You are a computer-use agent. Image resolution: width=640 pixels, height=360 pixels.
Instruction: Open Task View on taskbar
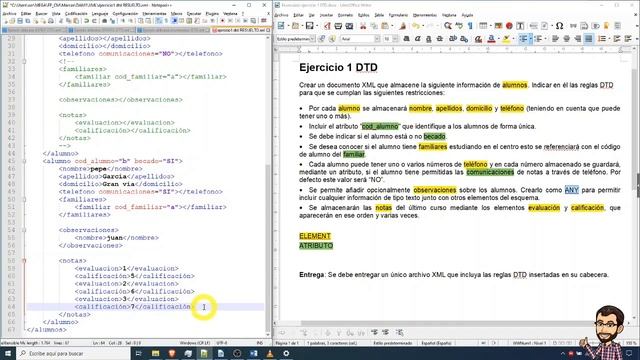(x=138, y=353)
